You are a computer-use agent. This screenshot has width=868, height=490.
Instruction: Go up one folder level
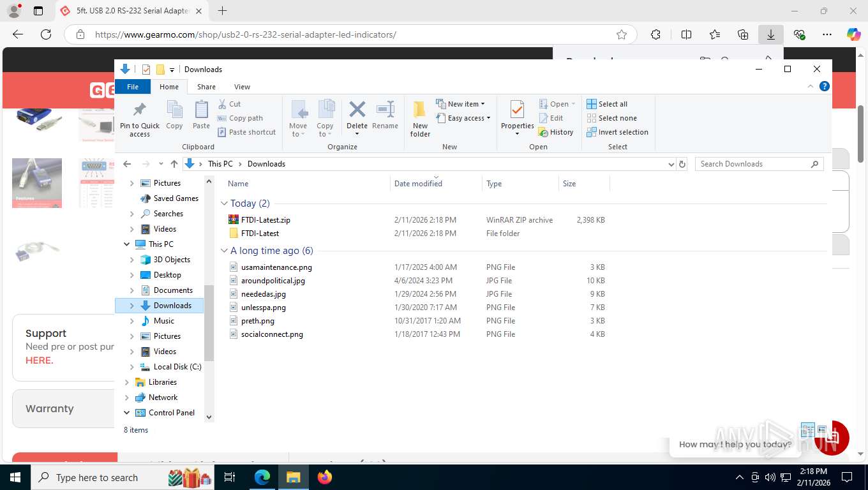pyautogui.click(x=174, y=164)
